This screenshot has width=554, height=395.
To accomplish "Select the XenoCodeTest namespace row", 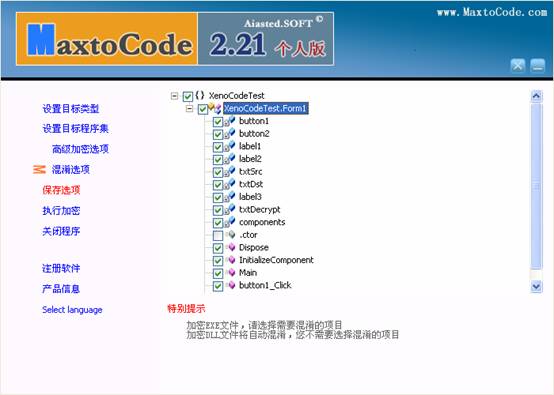I will (x=236, y=95).
